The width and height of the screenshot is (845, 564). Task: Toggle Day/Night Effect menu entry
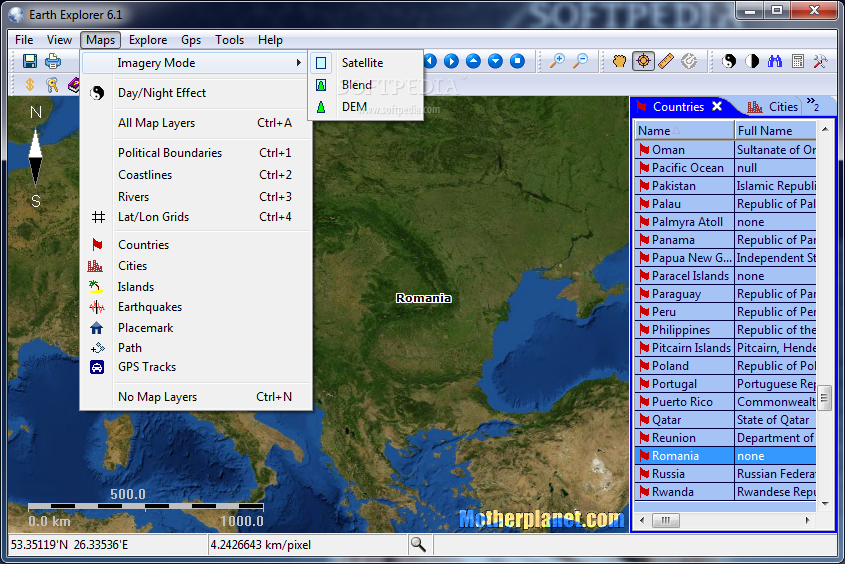[195, 93]
